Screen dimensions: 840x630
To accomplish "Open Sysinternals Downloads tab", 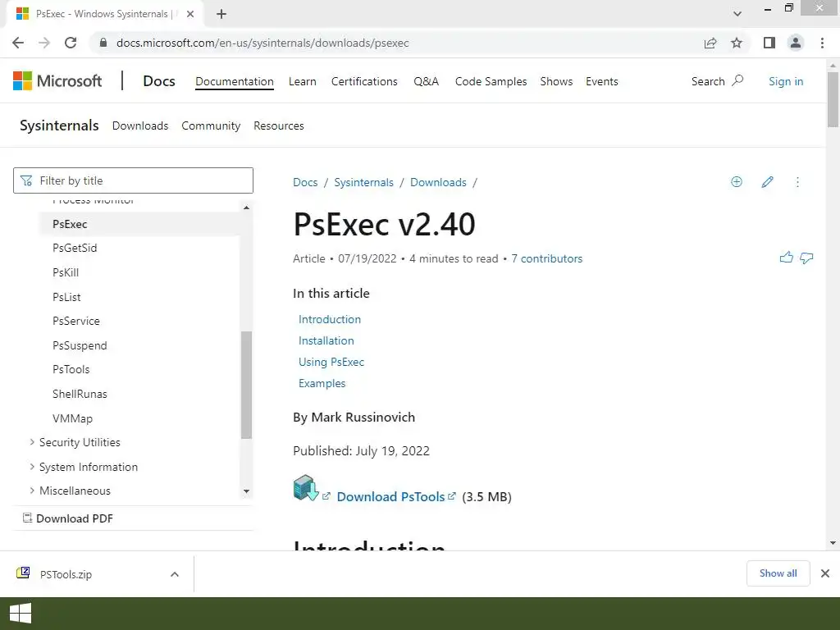I will [x=139, y=126].
